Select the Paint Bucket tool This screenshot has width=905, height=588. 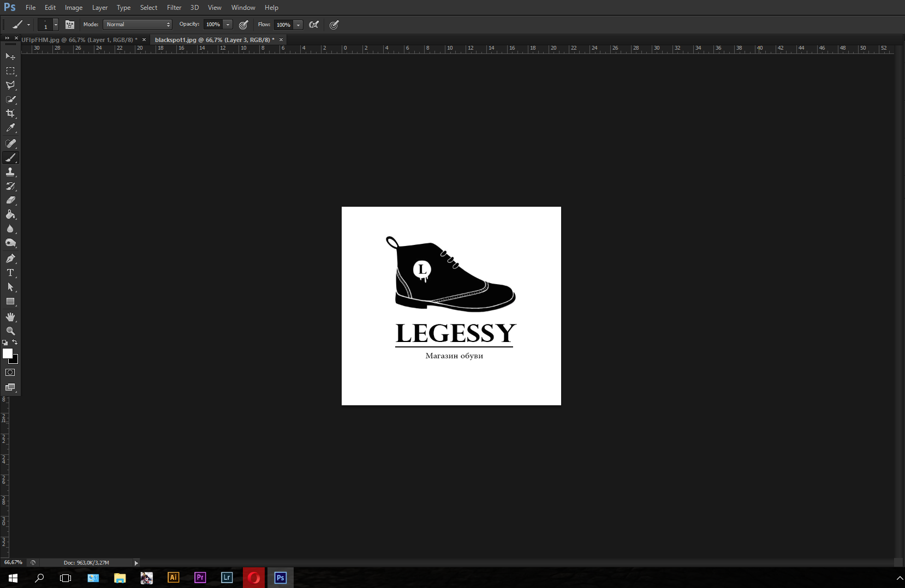[10, 214]
